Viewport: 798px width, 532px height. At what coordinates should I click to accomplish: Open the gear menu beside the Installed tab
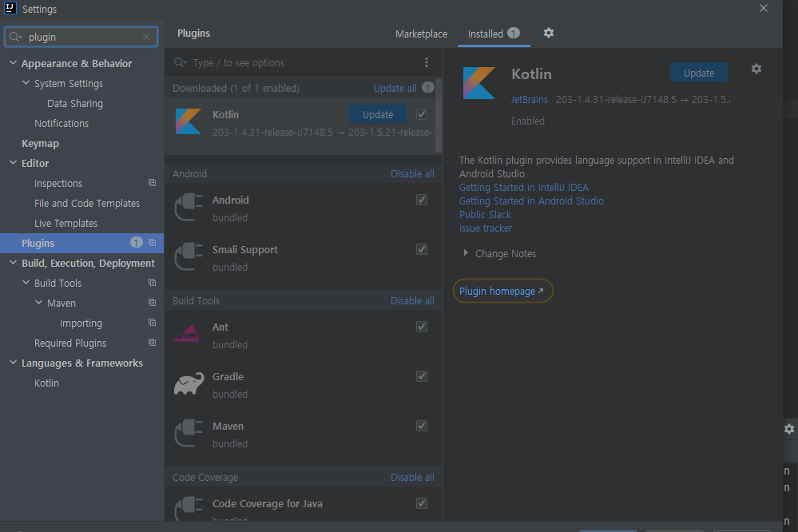[548, 33]
